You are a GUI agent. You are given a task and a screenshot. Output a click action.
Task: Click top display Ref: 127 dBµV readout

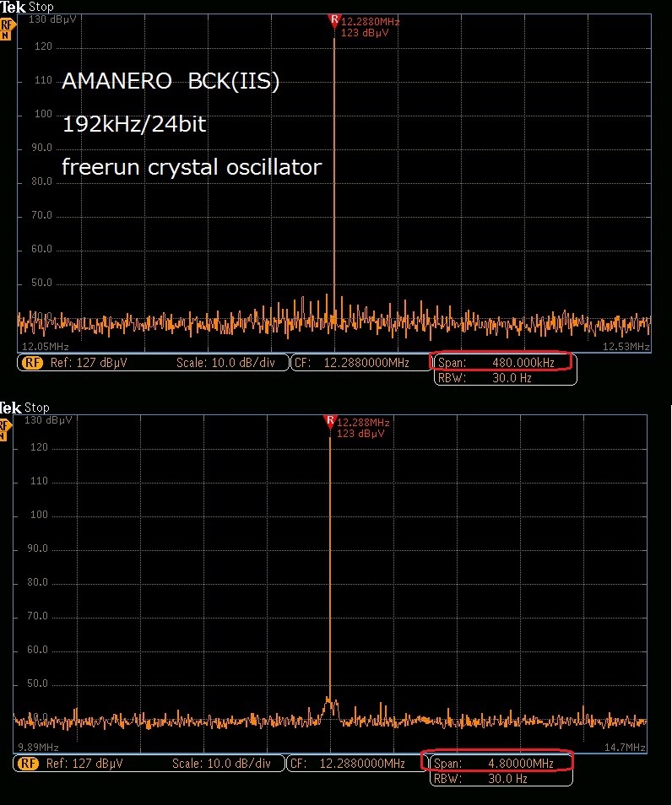(89, 363)
